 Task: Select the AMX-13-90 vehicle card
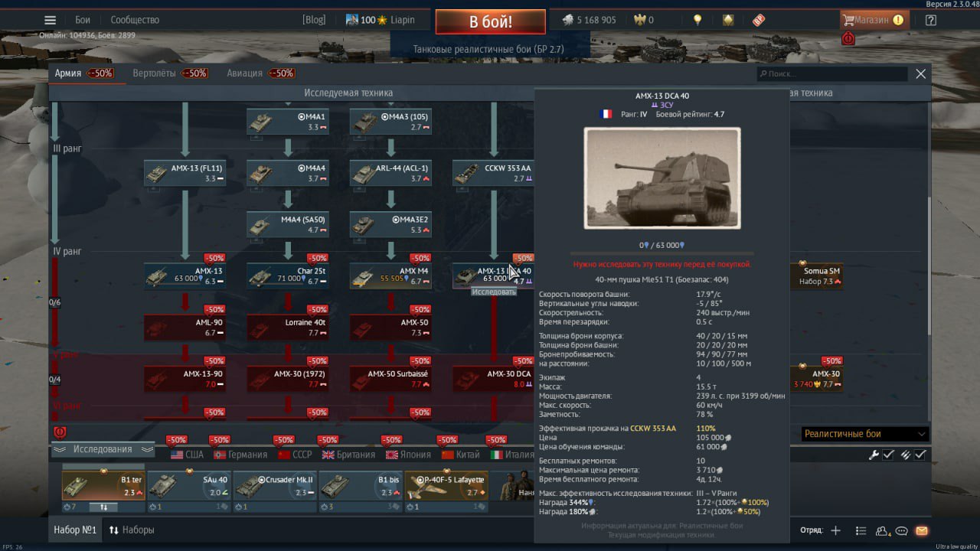[x=185, y=379]
